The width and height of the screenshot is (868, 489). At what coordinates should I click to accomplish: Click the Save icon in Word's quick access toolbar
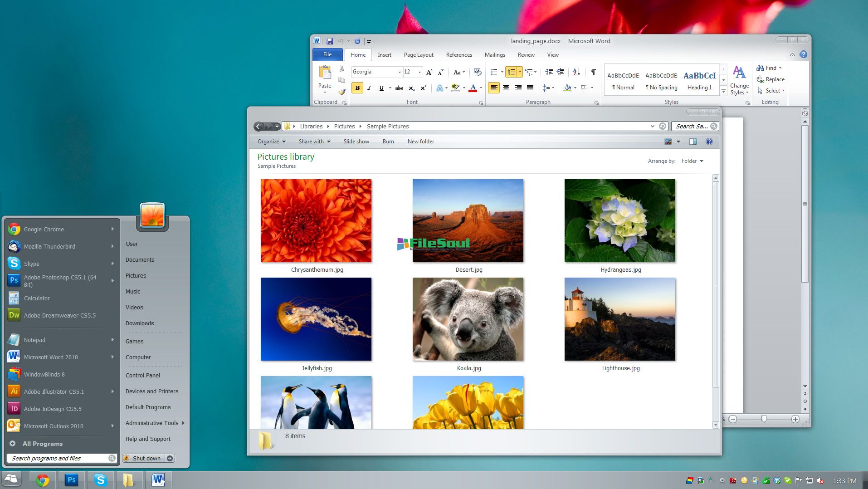[x=330, y=41]
